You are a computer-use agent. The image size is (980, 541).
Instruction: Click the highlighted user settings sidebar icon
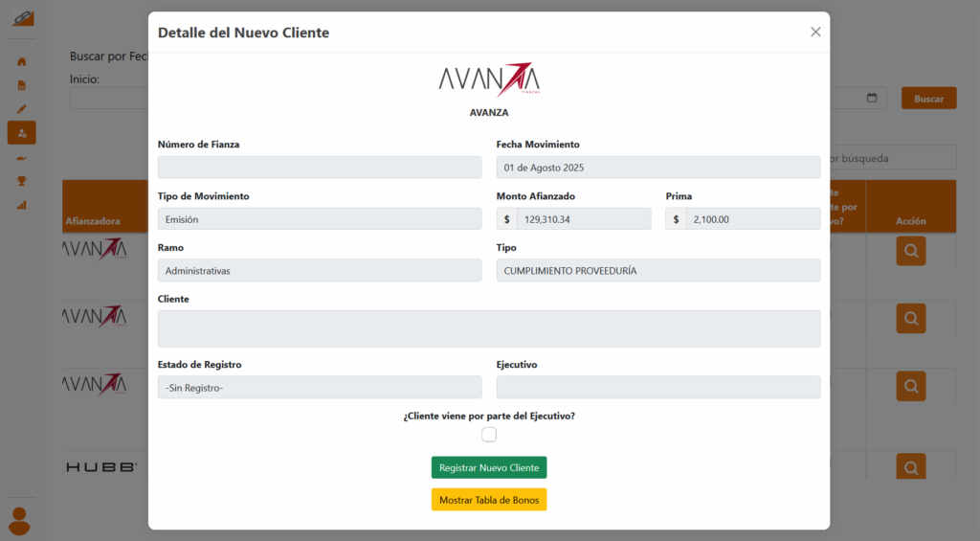coord(21,133)
